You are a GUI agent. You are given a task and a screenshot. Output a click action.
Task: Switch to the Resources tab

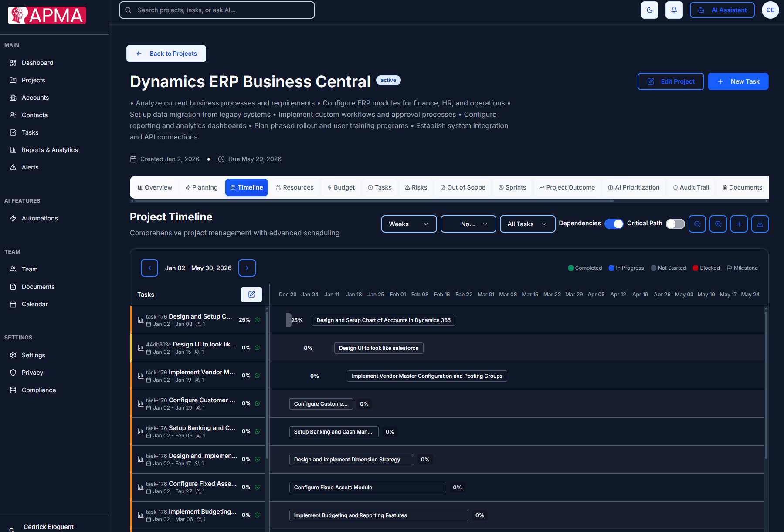click(x=295, y=187)
